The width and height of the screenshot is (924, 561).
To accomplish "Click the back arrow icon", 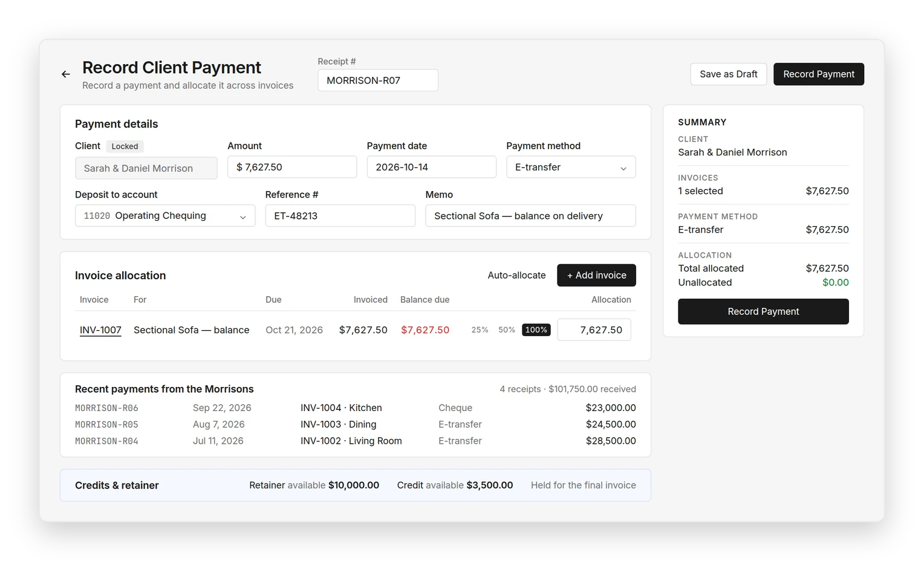I will [66, 74].
